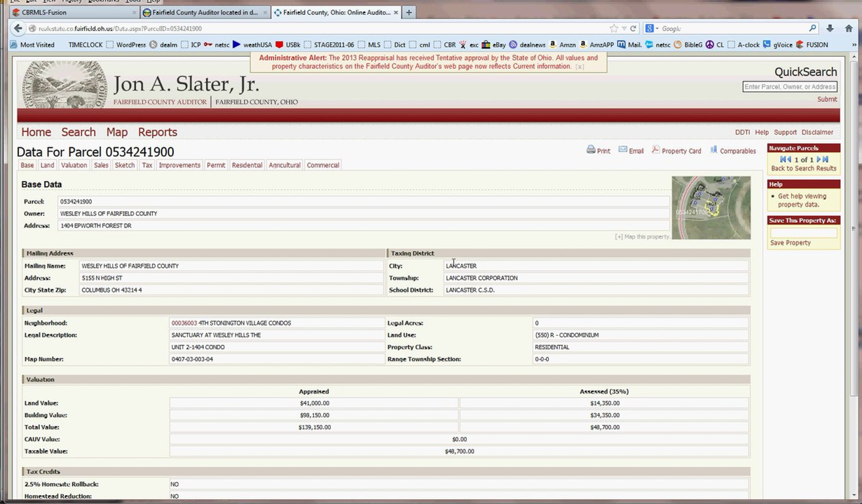This screenshot has width=862, height=504.
Task: Jump to first parcel navigation arrow
Action: pos(783,159)
